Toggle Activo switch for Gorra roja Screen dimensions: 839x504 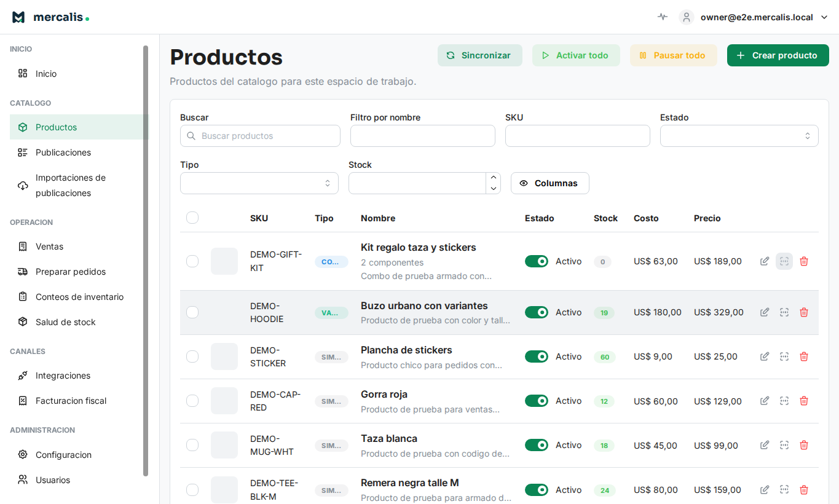tap(537, 401)
